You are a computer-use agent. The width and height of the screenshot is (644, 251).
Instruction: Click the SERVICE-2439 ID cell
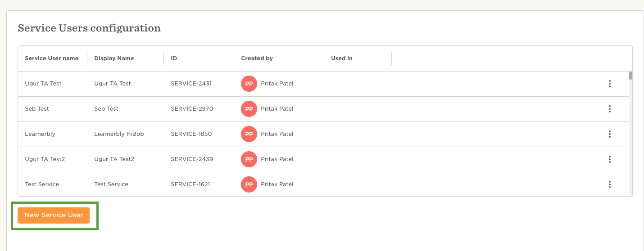pyautogui.click(x=192, y=159)
